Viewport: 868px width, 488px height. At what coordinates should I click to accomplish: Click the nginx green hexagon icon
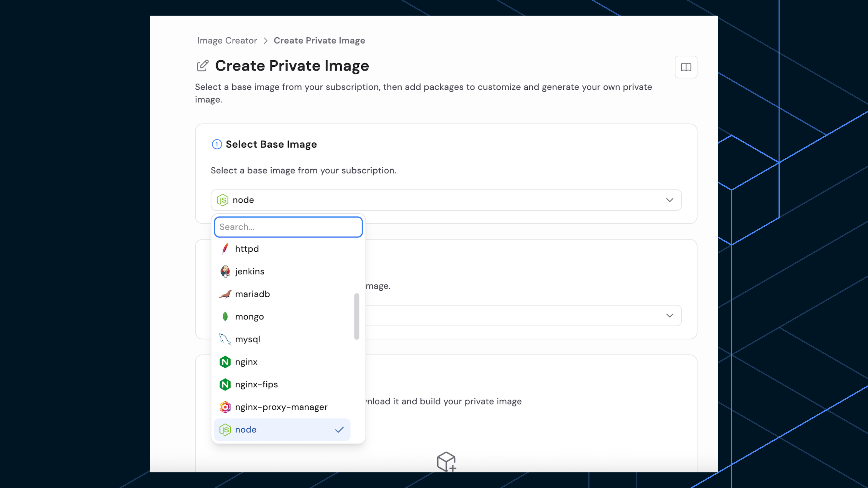tap(225, 362)
